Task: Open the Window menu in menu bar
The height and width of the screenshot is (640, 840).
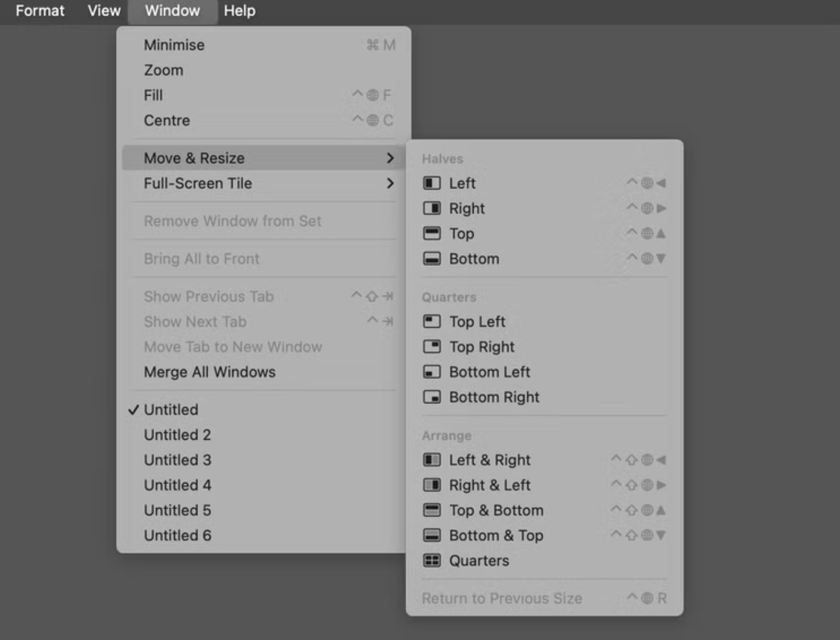Action: coord(173,11)
